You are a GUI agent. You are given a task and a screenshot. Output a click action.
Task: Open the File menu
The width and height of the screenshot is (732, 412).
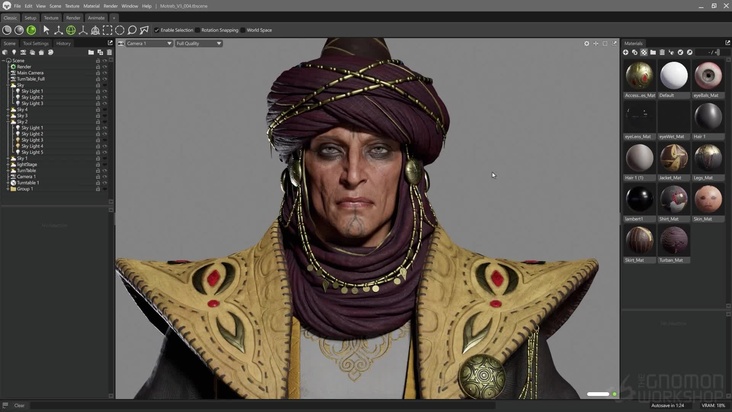17,6
